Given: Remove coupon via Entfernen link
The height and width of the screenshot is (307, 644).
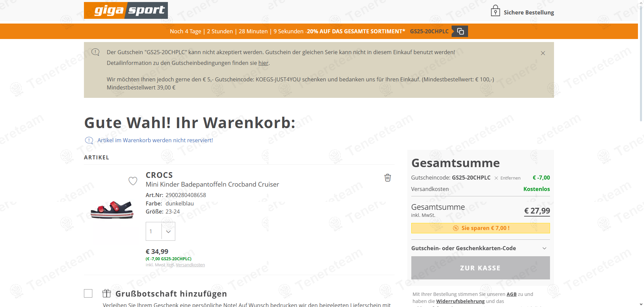Looking at the screenshot, I should pos(507,178).
